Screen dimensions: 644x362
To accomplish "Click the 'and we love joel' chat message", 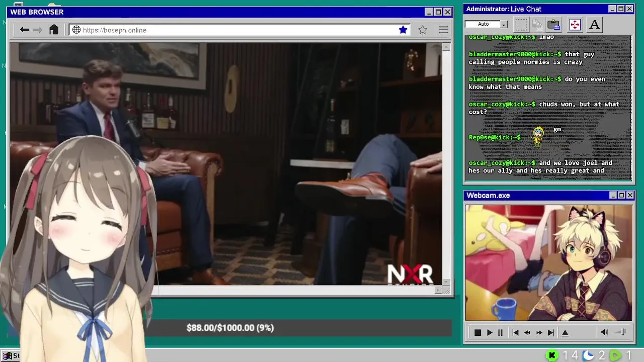I will point(540,166).
